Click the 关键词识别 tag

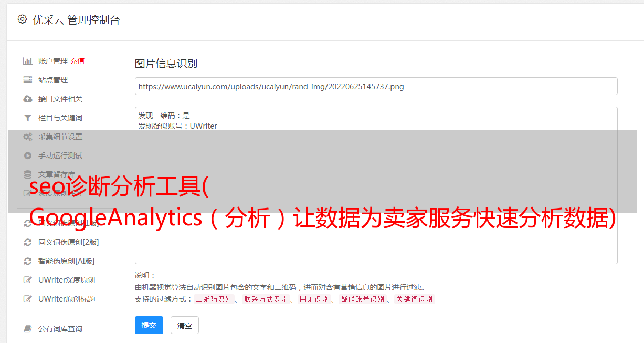click(415, 299)
